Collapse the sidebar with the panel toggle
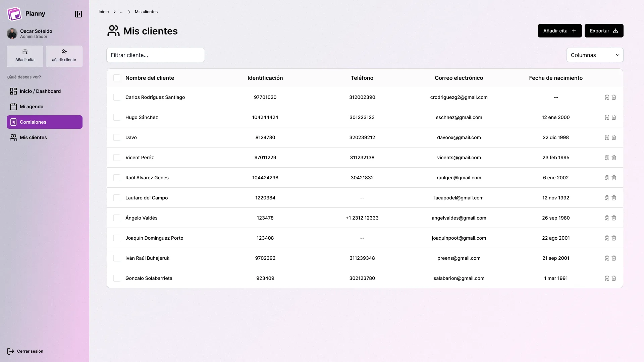Image resolution: width=644 pixels, height=362 pixels. pos(78,14)
